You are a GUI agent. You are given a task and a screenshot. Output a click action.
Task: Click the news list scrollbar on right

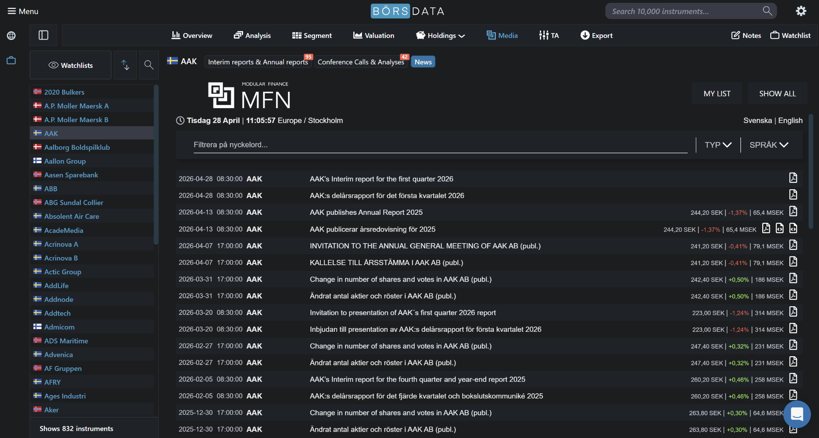click(x=811, y=170)
